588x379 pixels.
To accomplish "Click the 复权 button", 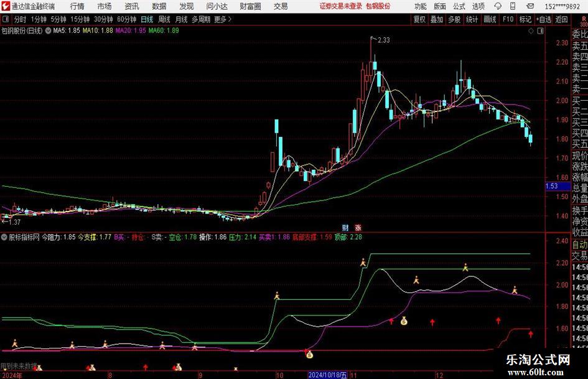I will point(419,19).
